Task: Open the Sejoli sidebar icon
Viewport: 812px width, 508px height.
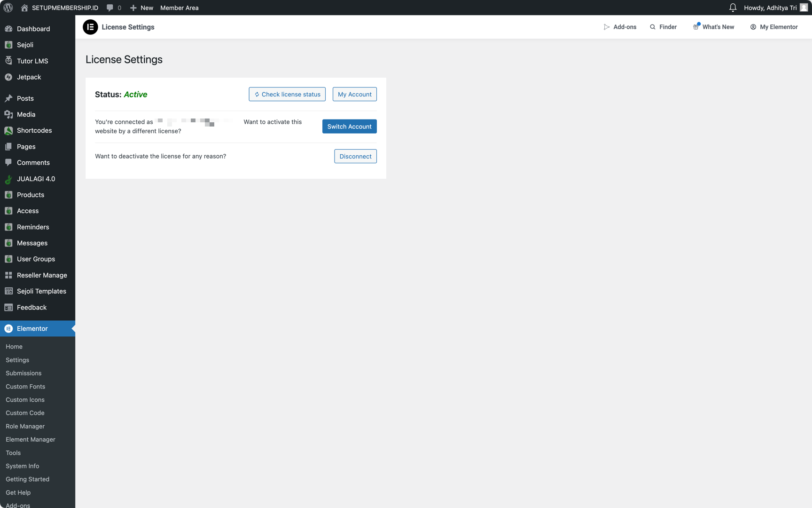Action: (x=8, y=45)
